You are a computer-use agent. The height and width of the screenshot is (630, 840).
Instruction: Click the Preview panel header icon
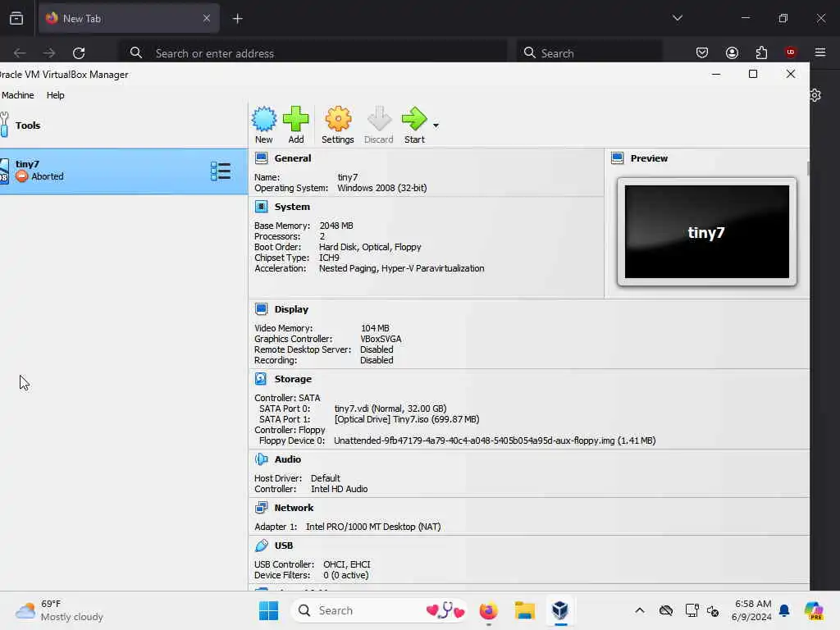tap(617, 158)
